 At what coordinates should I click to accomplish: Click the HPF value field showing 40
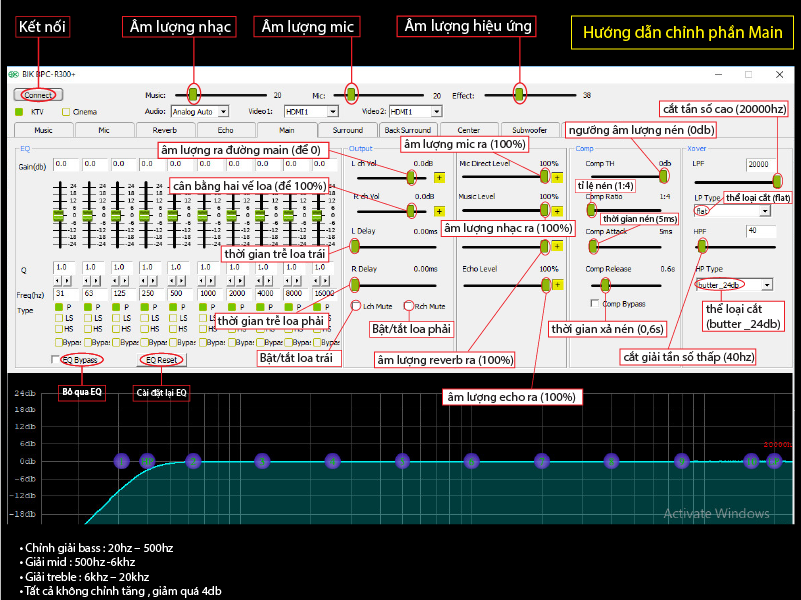click(x=761, y=231)
